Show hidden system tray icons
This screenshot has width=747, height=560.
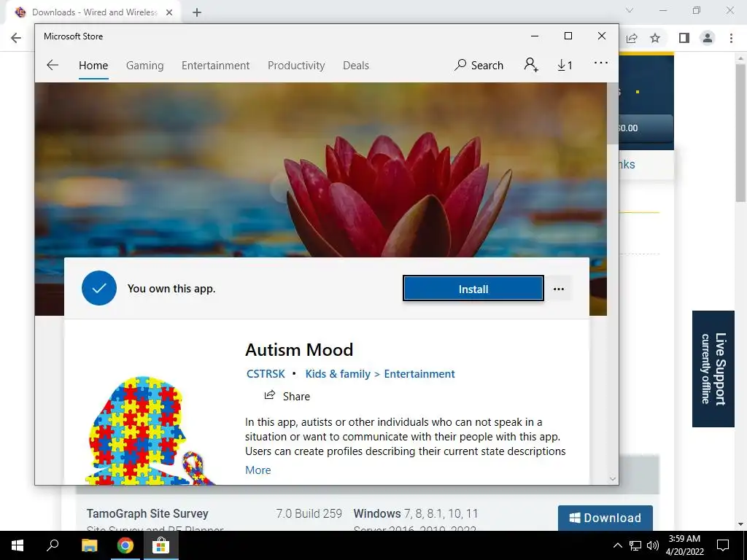[617, 545]
